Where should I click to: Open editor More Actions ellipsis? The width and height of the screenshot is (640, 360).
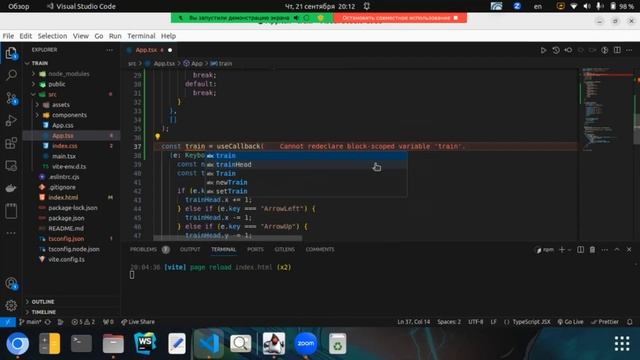point(629,50)
